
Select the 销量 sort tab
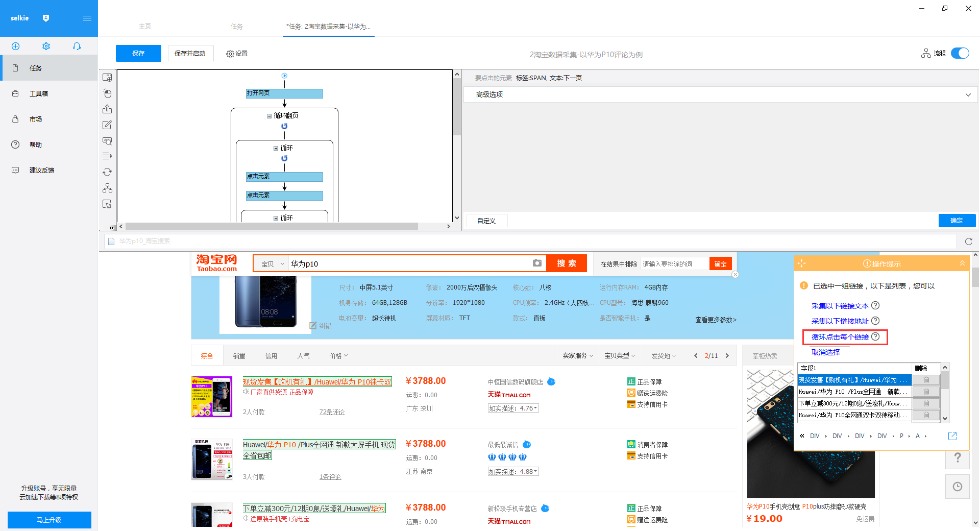point(239,356)
